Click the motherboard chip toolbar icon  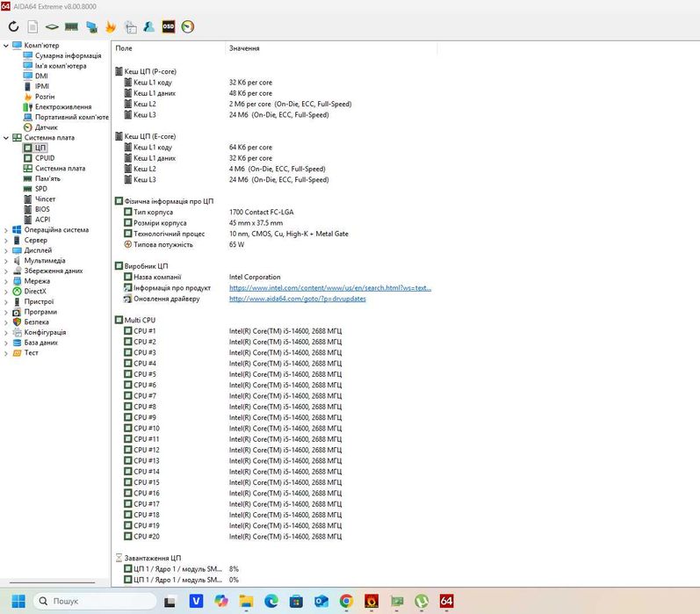click(x=52, y=27)
